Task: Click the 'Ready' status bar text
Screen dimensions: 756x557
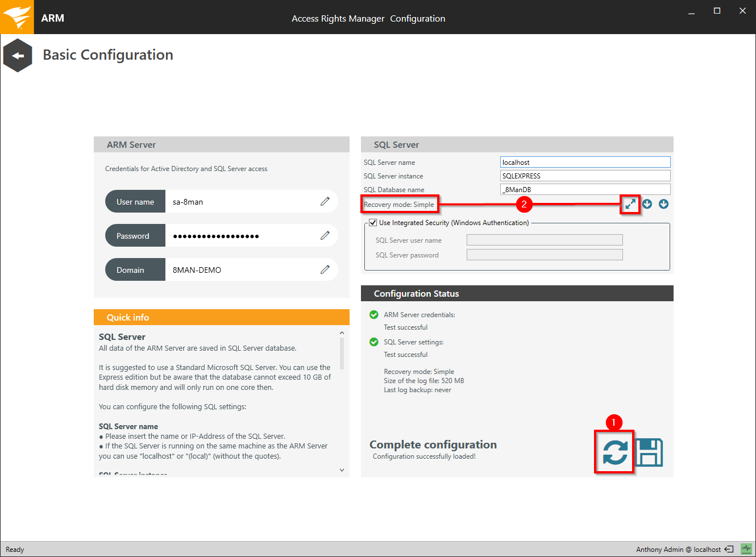Action: (15, 550)
